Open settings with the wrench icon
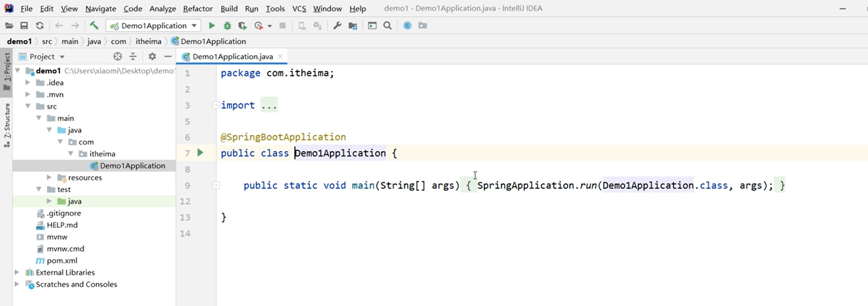868x306 pixels. (337, 26)
